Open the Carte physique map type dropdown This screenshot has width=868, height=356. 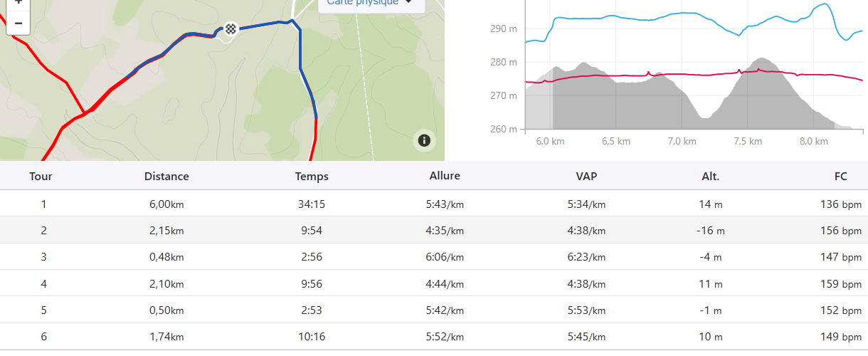tap(371, 2)
